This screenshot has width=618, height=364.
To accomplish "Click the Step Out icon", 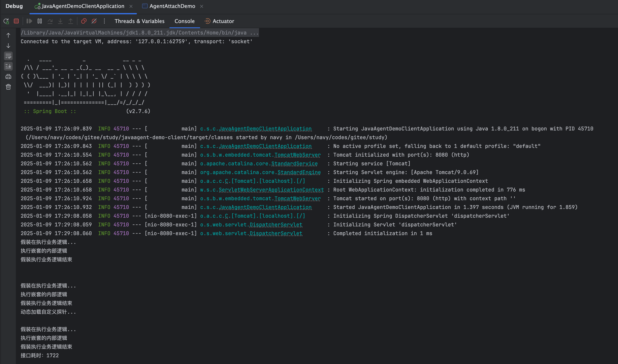I will pos(70,21).
